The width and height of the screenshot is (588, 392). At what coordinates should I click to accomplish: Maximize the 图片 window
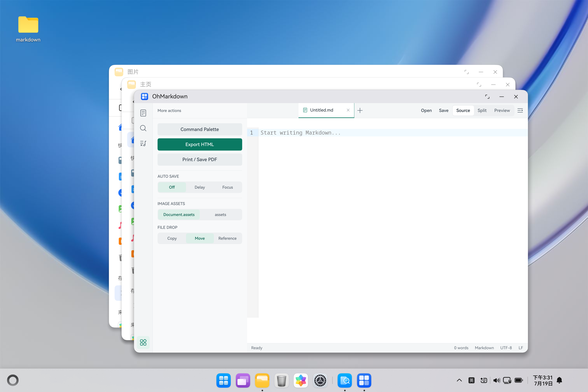click(x=466, y=72)
